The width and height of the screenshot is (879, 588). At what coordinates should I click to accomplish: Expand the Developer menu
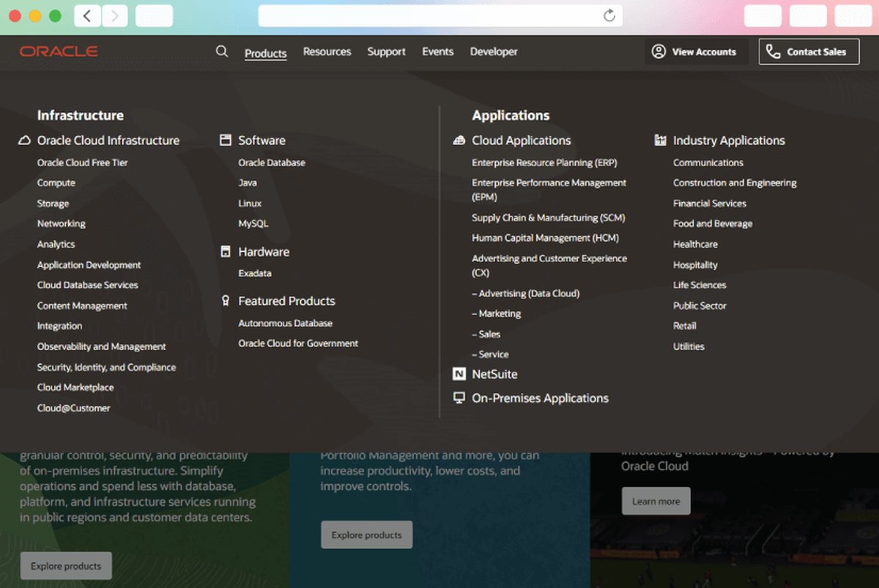point(494,52)
